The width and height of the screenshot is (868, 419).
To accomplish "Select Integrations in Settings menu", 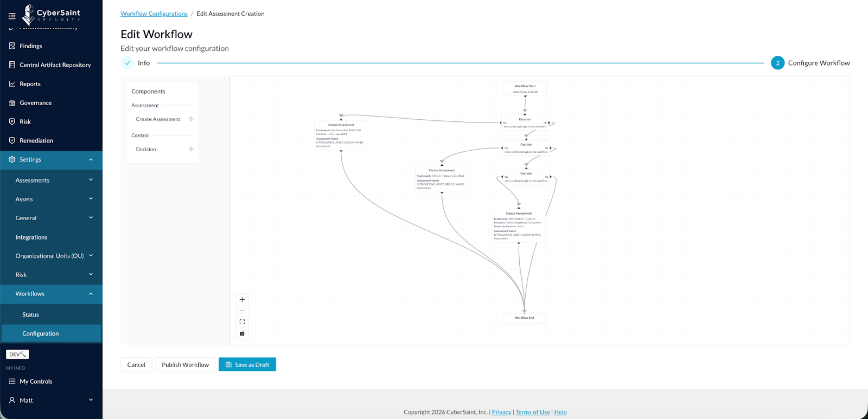I will 31,237.
